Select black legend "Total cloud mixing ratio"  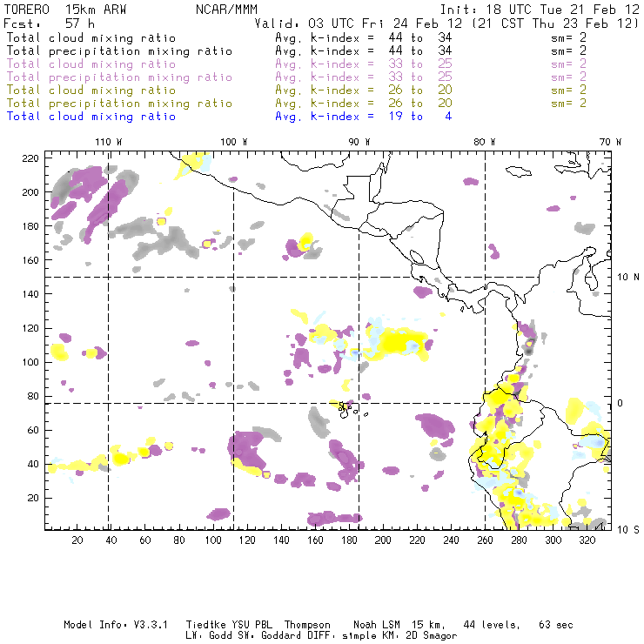(91, 37)
